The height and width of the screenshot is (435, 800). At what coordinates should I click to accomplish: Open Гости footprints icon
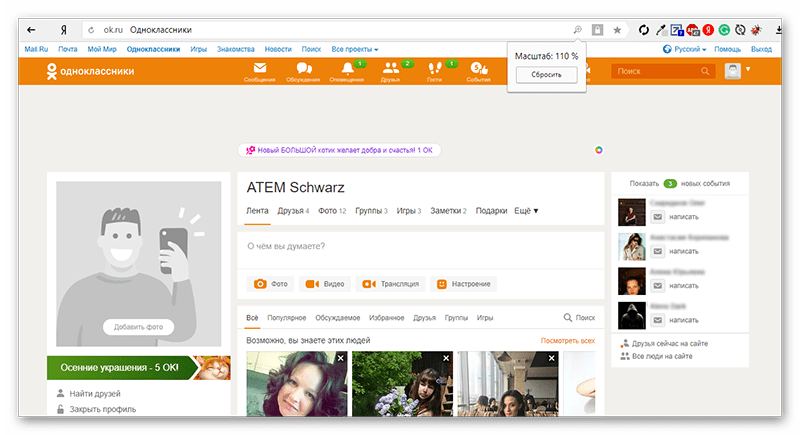click(435, 68)
